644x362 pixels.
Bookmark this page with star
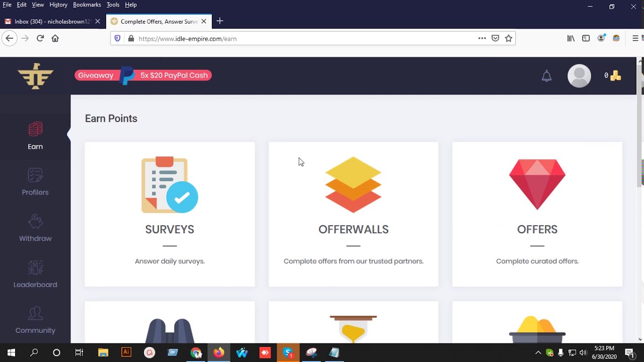pyautogui.click(x=509, y=38)
